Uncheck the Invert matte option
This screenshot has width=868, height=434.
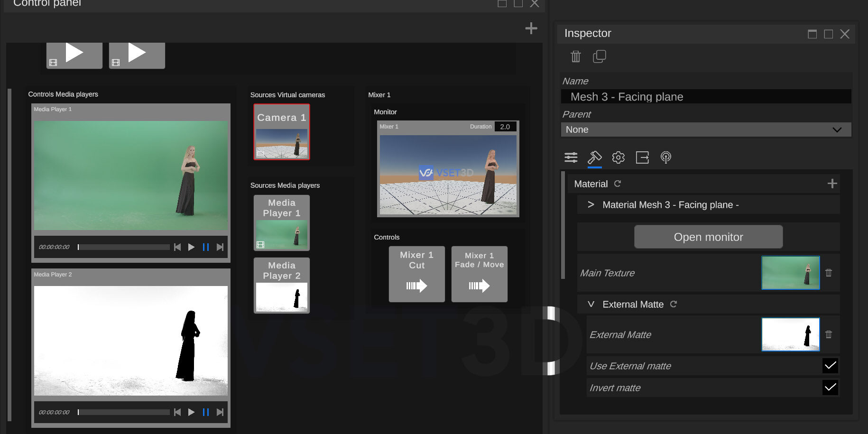830,388
